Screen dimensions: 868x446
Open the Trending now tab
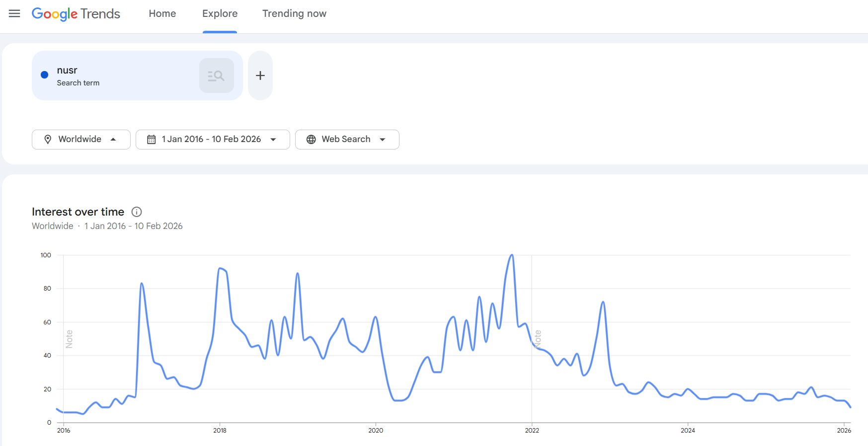(x=294, y=14)
